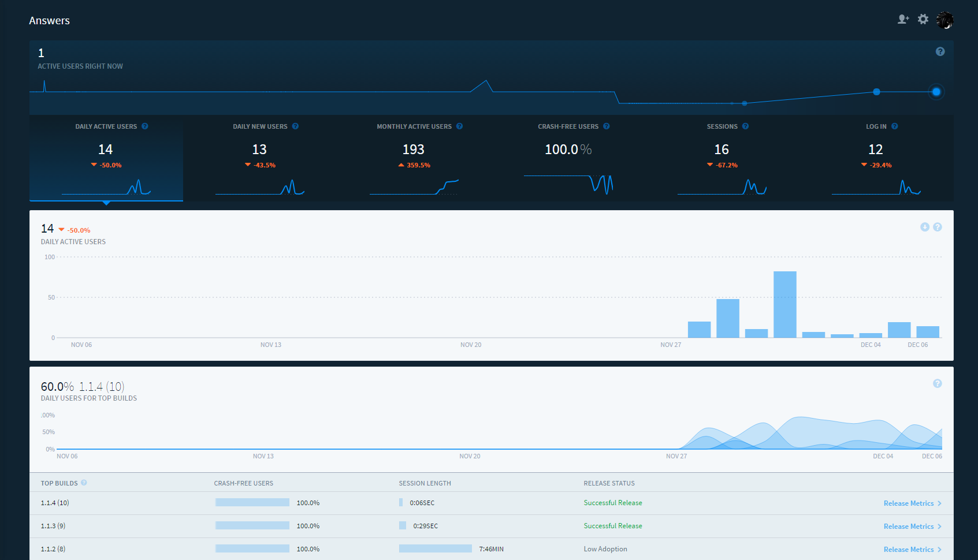Click help icon in Active Users panel

[940, 51]
